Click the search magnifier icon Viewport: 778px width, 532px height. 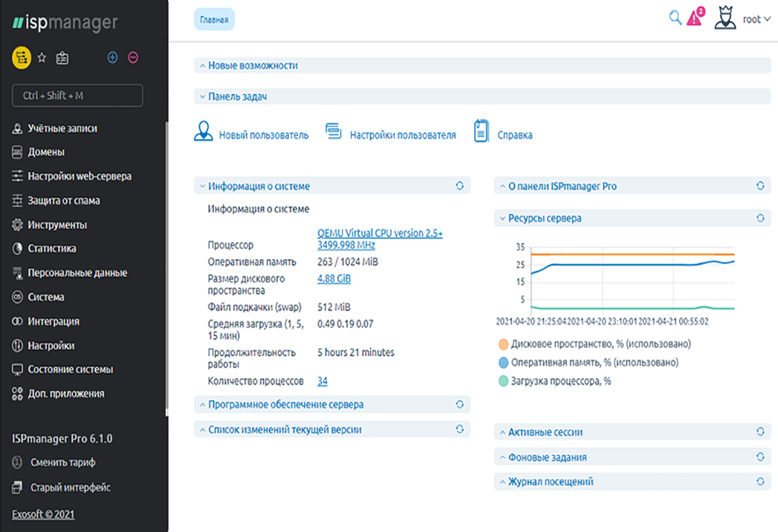(x=675, y=18)
